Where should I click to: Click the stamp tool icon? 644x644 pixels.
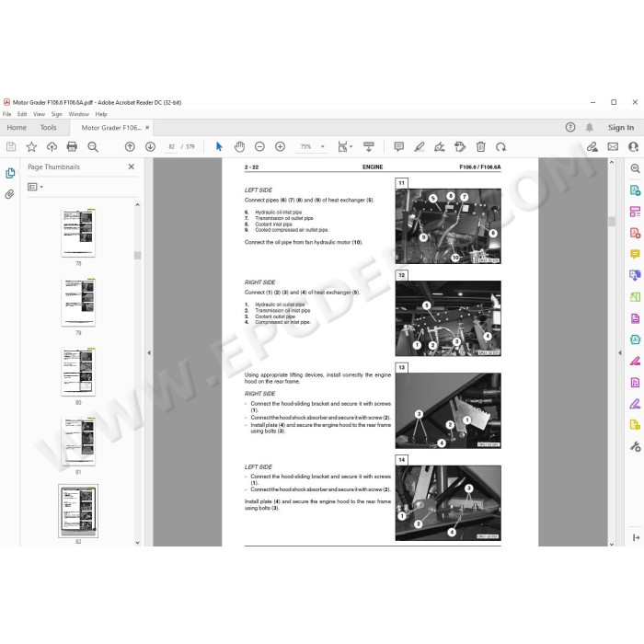[460, 146]
